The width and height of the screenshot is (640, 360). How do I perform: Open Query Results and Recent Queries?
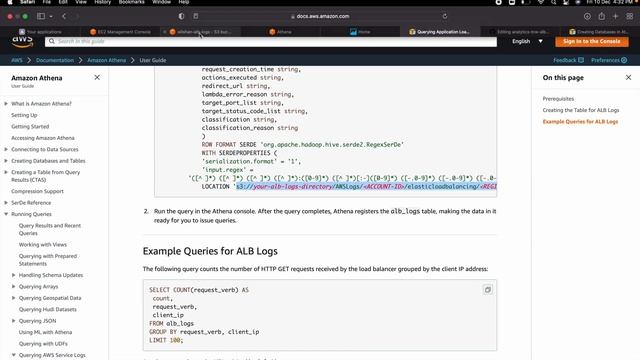tap(50, 229)
